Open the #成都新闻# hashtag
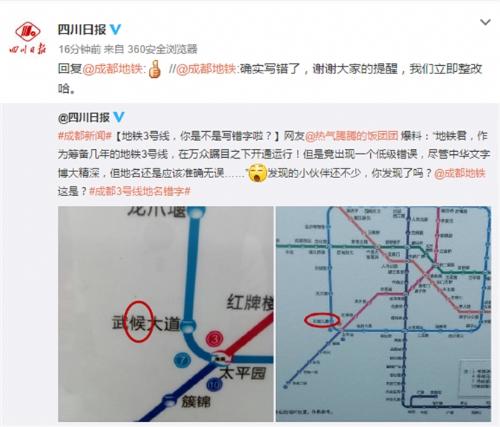Image resolution: width=500 pixels, height=427 pixels. point(85,136)
